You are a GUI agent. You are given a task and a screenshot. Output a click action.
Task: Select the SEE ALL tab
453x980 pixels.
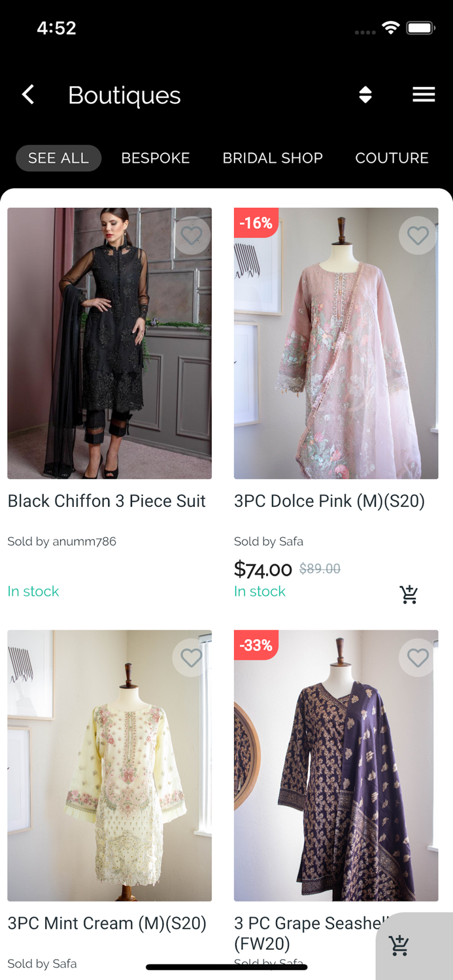(58, 158)
